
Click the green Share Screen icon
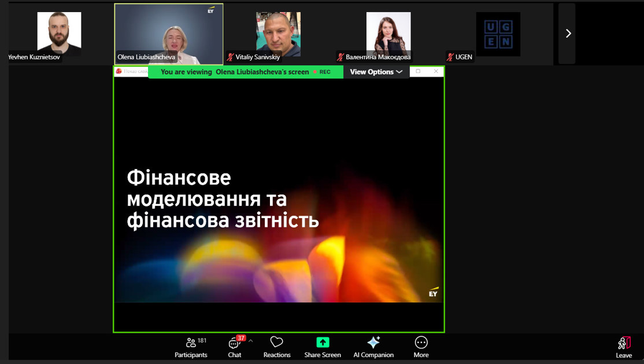click(323, 342)
